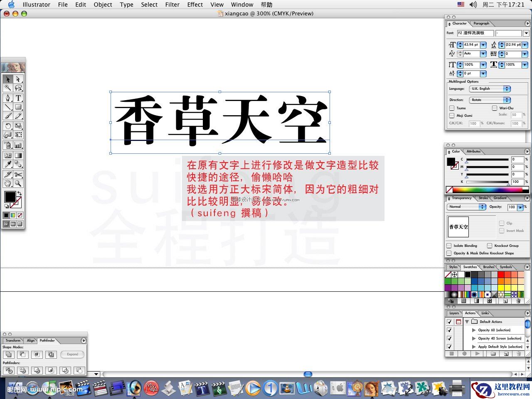Grab the Hand tool
532x399 pixels.
coord(9,183)
